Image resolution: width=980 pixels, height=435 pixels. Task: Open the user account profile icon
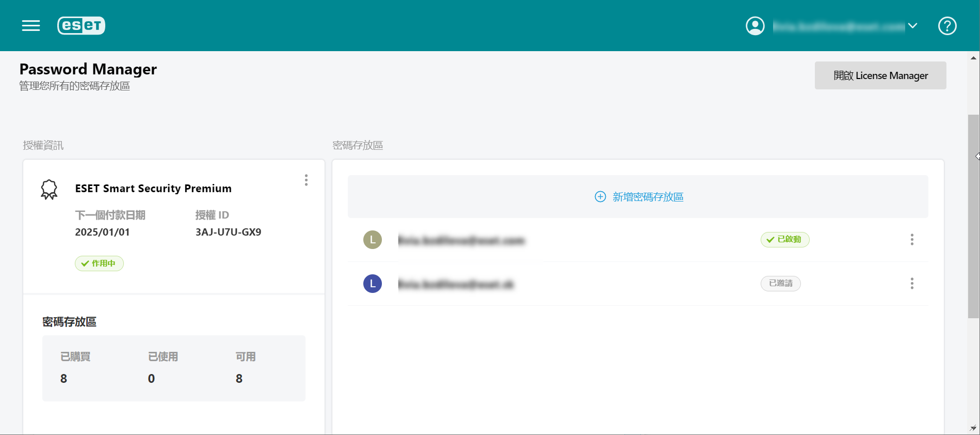pos(755,26)
